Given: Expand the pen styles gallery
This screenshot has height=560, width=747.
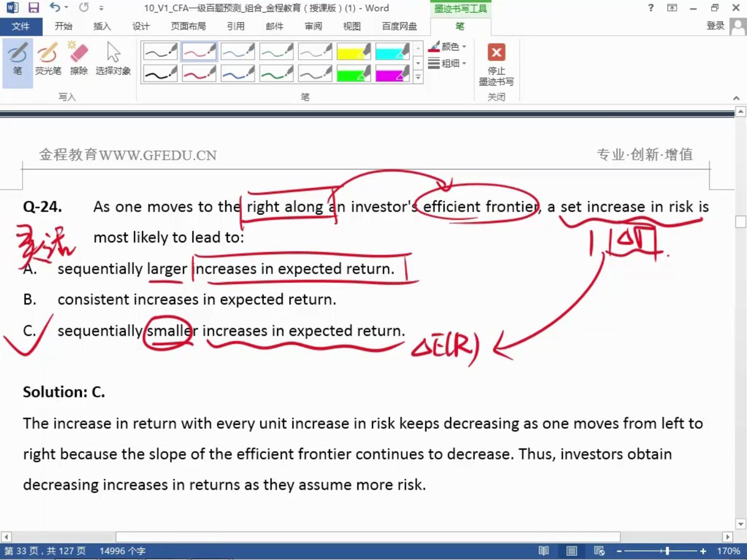Looking at the screenshot, I should coord(418,77).
